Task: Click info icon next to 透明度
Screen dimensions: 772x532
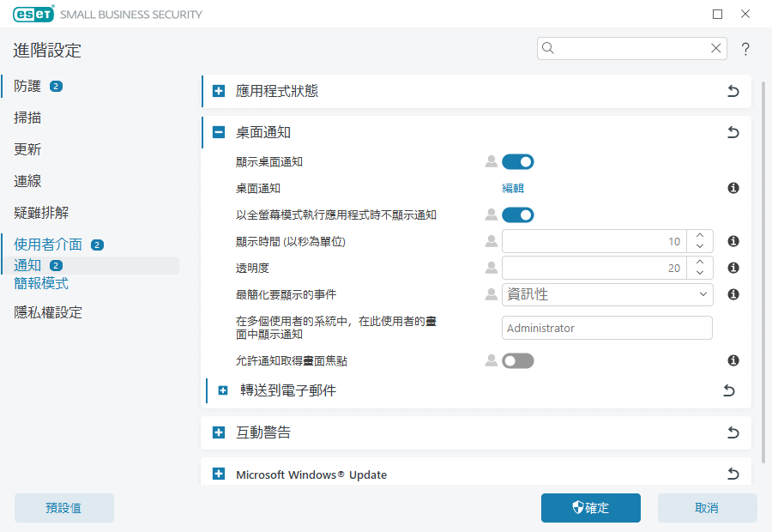Action: coord(733,268)
